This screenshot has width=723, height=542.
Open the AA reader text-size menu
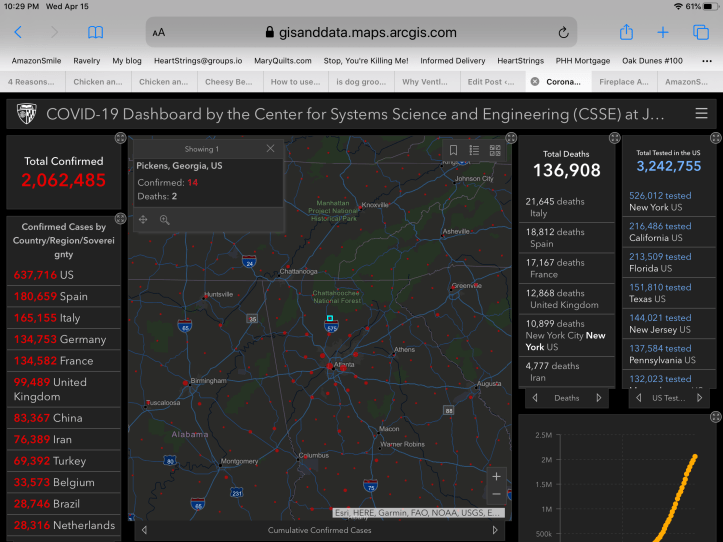[x=159, y=32]
